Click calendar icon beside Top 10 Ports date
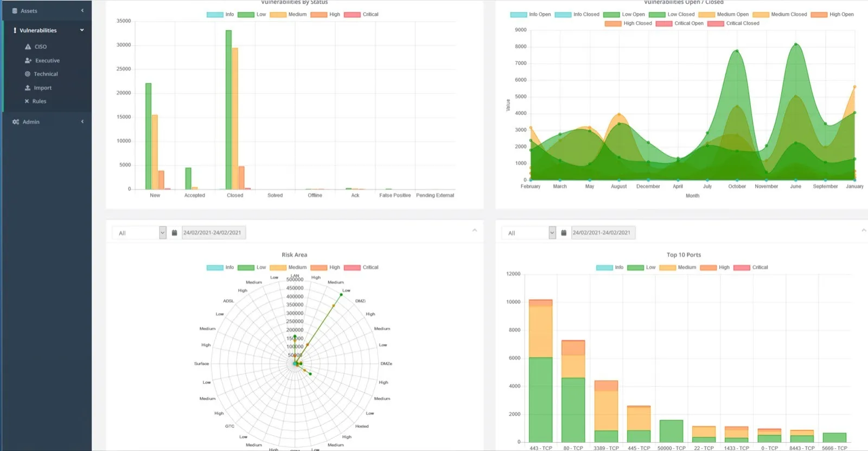868x451 pixels. [564, 233]
